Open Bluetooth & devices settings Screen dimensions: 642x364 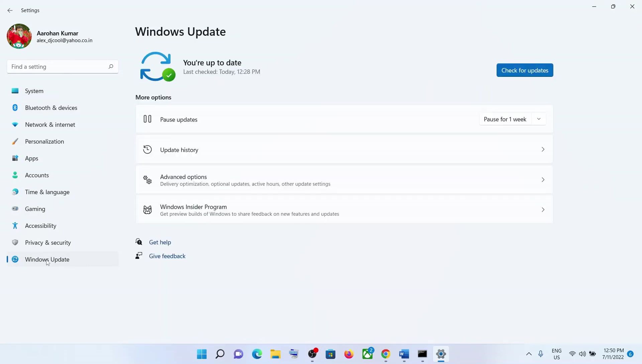(63, 108)
